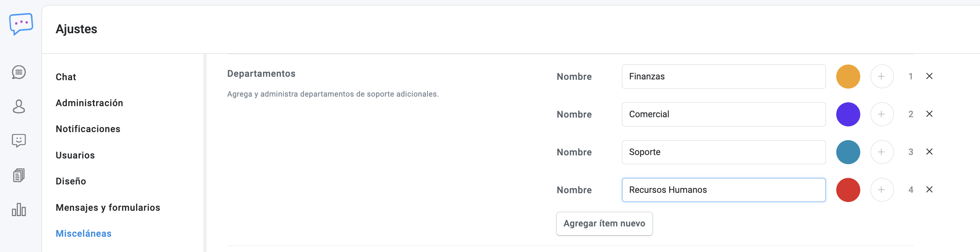This screenshot has width=980, height=252.
Task: Click the Soporte name input field
Action: point(723,152)
